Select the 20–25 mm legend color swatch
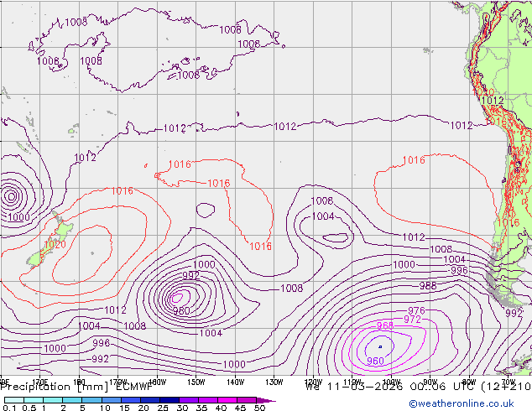The width and height of the screenshot is (532, 411). coord(149,400)
